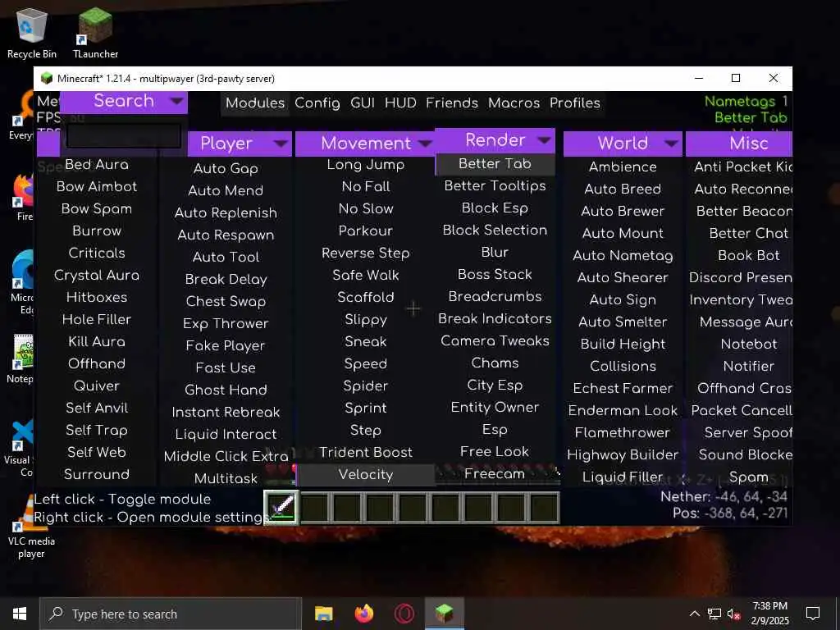The height and width of the screenshot is (630, 840).
Task: Toggle the Auto Tool module
Action: point(226,257)
